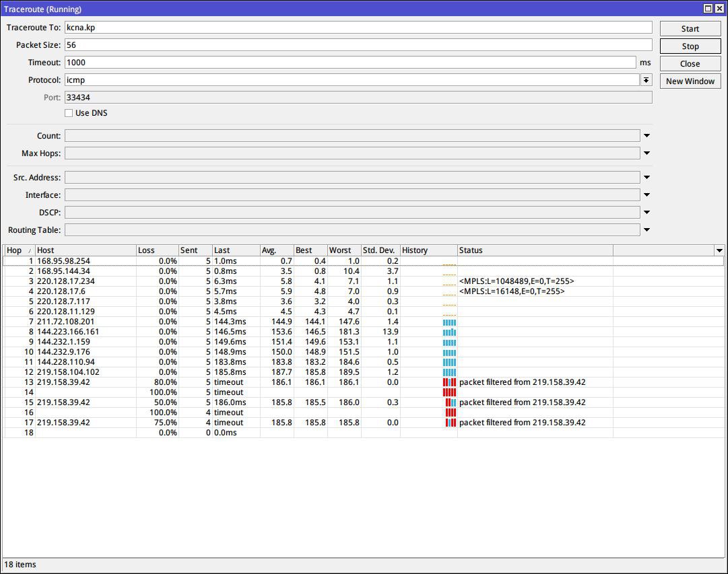Enable the Use DNS checkbox
The width and height of the screenshot is (728, 574).
coord(69,113)
